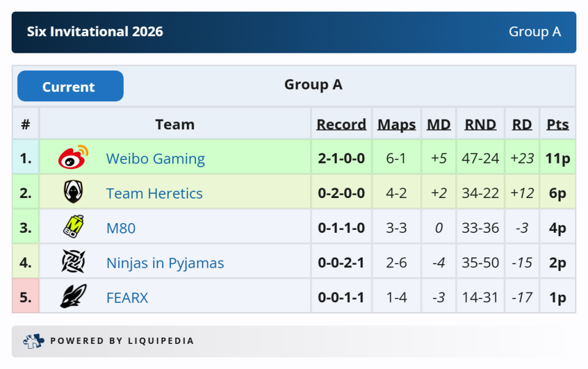Viewport: 588px width, 369px height.
Task: Click the Powered by Liquipedia text
Action: (122, 341)
